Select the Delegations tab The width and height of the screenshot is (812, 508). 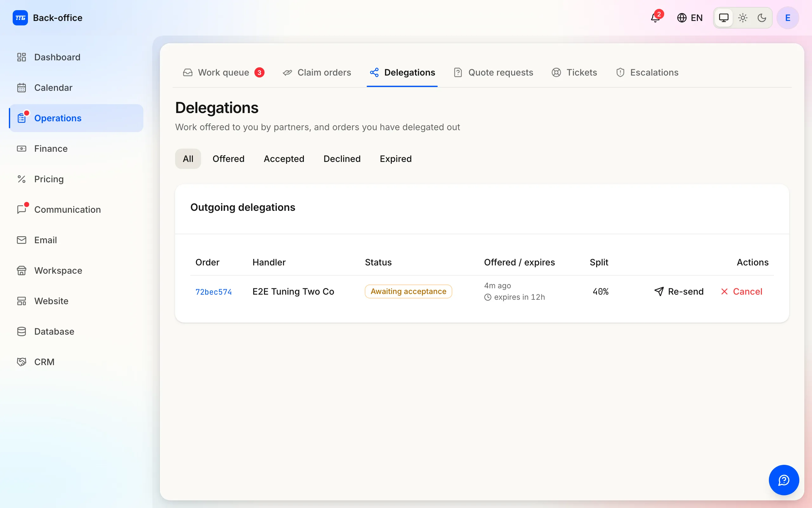[x=402, y=73]
